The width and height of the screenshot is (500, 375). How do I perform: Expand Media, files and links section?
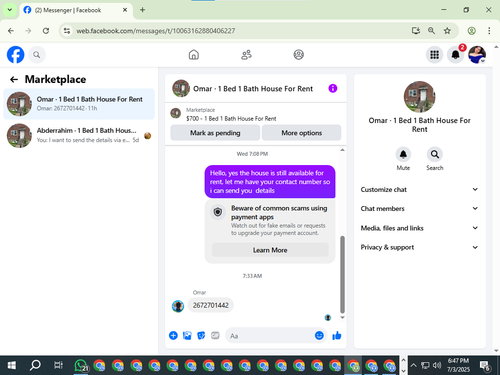pyautogui.click(x=419, y=228)
